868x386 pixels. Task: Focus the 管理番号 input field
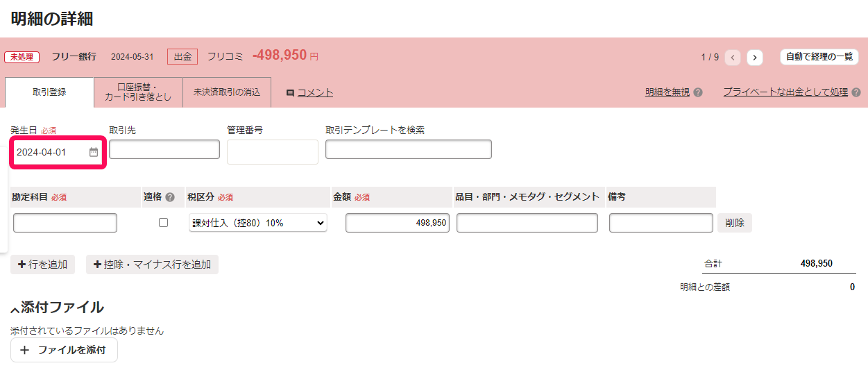tap(273, 152)
